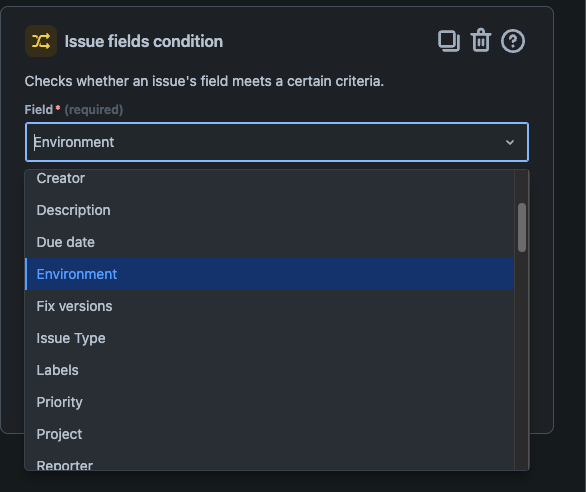The image size is (586, 492).
Task: Select Project from the dropdown list
Action: point(269,434)
